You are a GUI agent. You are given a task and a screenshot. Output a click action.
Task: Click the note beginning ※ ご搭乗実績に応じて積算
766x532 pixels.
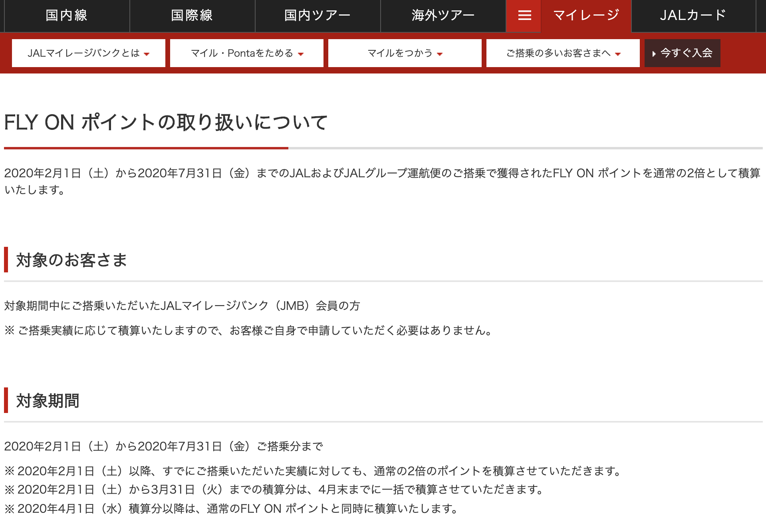249,331
